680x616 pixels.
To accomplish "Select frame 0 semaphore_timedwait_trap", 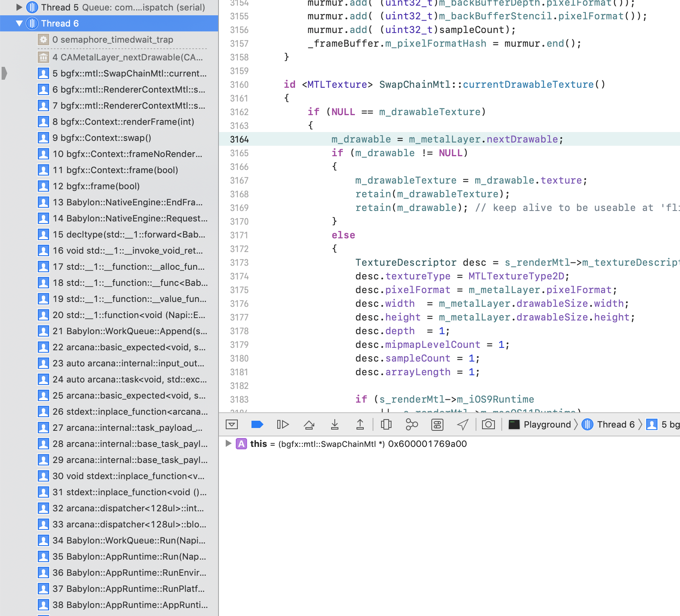I will [x=113, y=39].
